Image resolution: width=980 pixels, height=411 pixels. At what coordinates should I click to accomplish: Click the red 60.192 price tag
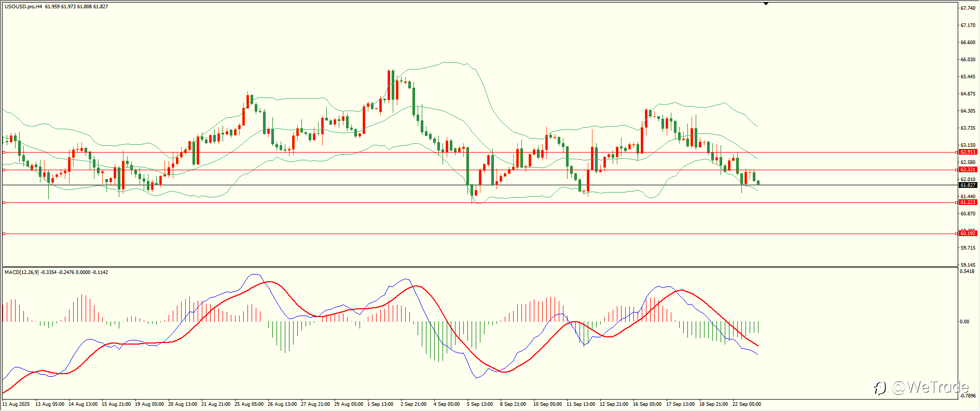pyautogui.click(x=968, y=234)
